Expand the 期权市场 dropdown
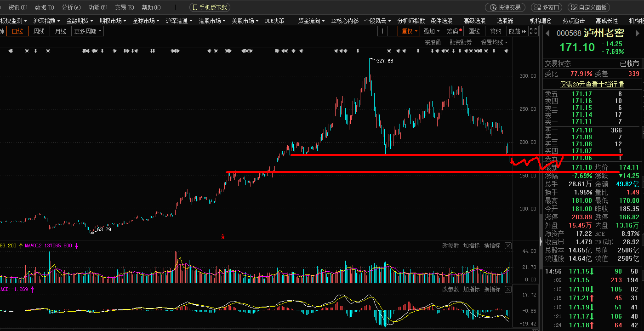The width and height of the screenshot is (644, 331). (x=113, y=21)
